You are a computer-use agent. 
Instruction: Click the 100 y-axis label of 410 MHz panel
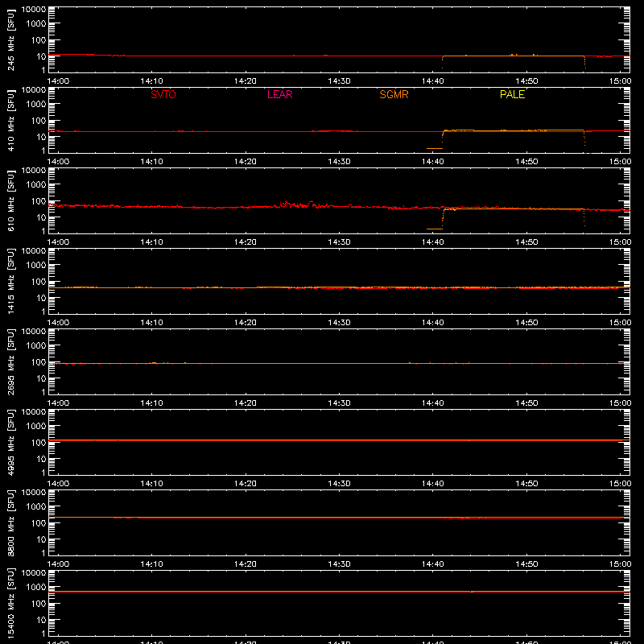tap(39, 121)
